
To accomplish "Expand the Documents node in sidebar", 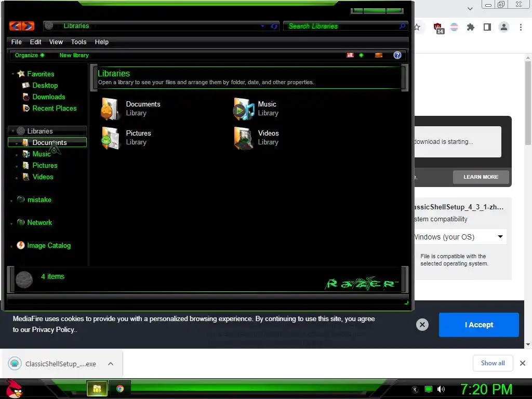I will point(17,143).
